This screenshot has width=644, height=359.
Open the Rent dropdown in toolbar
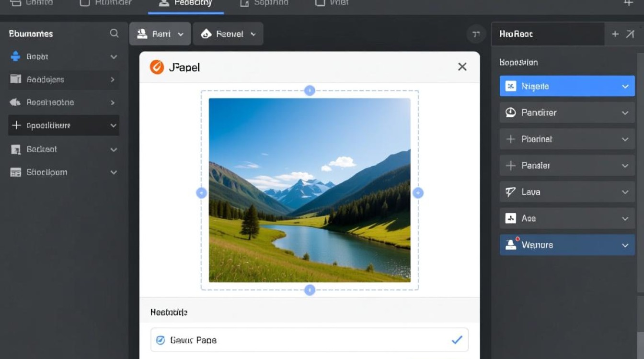[x=160, y=34]
